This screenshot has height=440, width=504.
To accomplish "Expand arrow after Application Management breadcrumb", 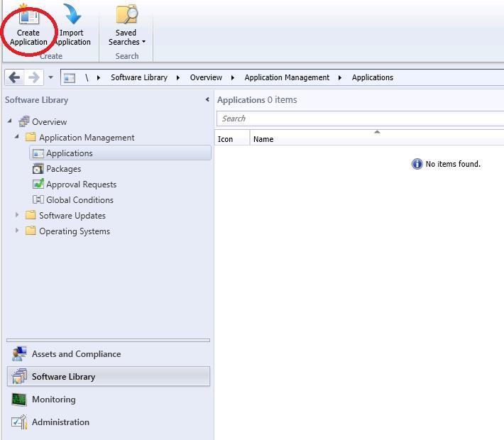I will coord(340,78).
